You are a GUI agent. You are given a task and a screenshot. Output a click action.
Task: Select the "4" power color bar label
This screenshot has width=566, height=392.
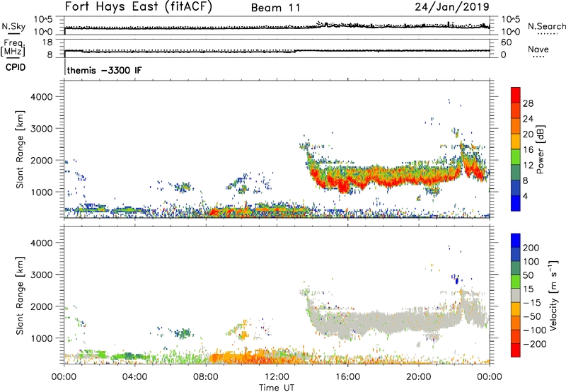click(x=525, y=196)
